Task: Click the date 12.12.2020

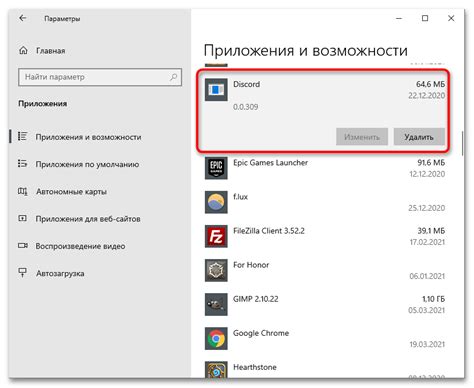Action: coord(427,174)
